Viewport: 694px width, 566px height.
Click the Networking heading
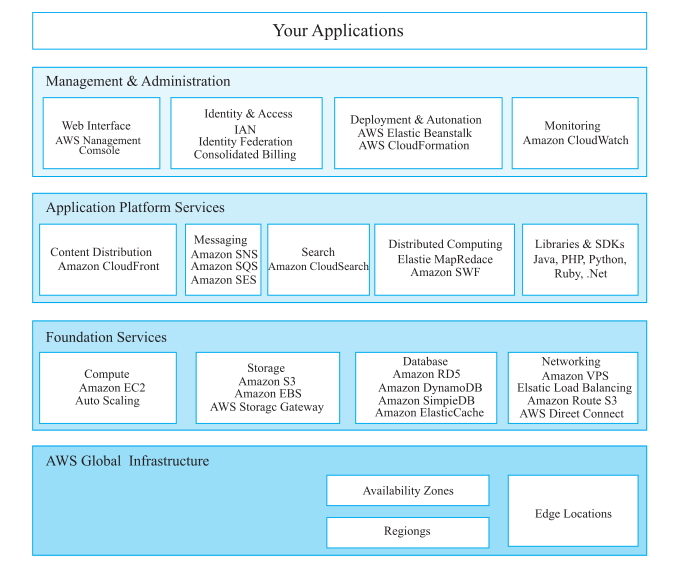571,362
